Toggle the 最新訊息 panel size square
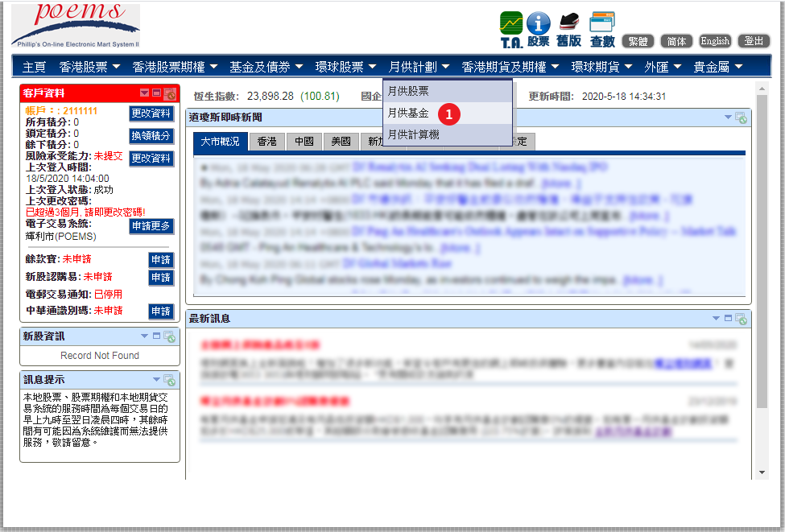This screenshot has width=785, height=532. (729, 318)
